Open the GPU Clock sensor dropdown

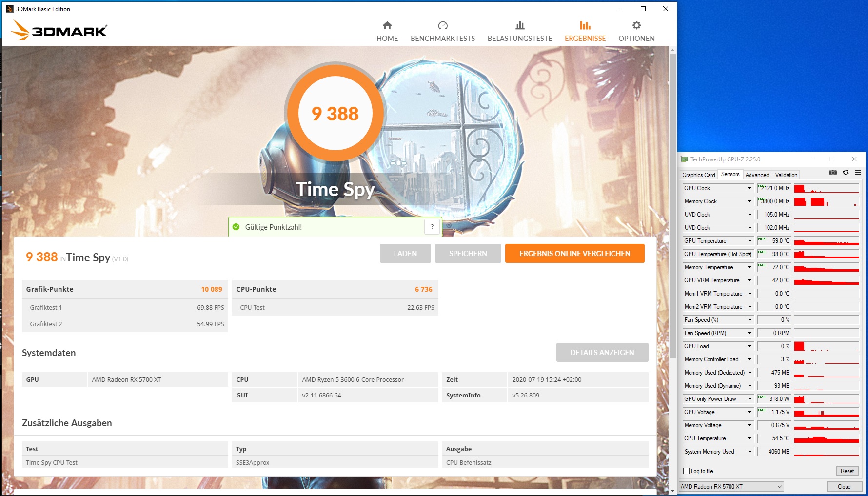[x=750, y=188]
